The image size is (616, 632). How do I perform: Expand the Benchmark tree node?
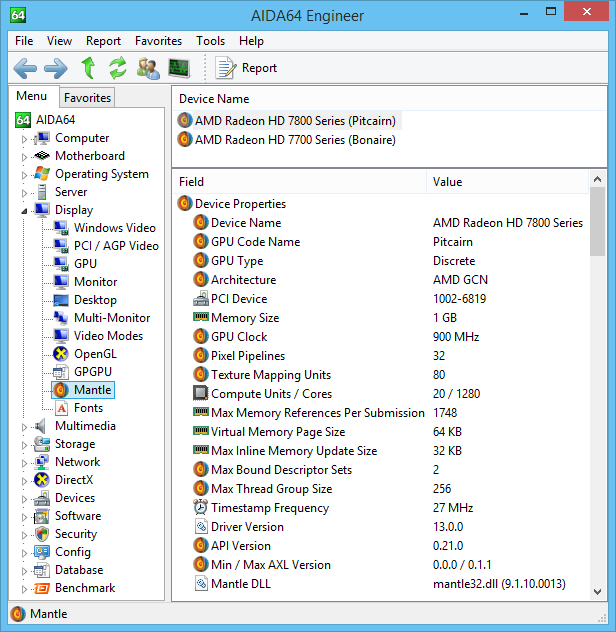[x=25, y=589]
